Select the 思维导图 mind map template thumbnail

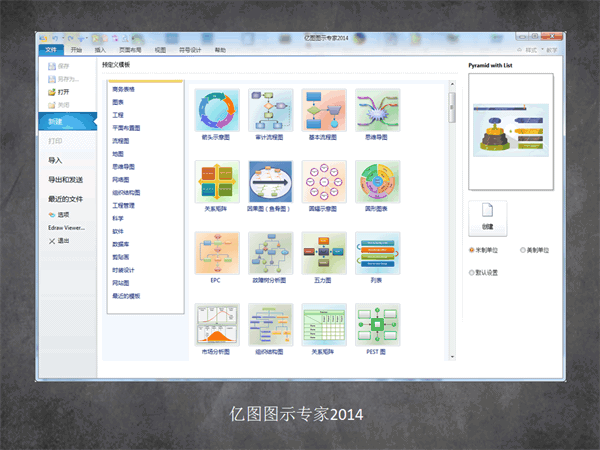click(377, 111)
